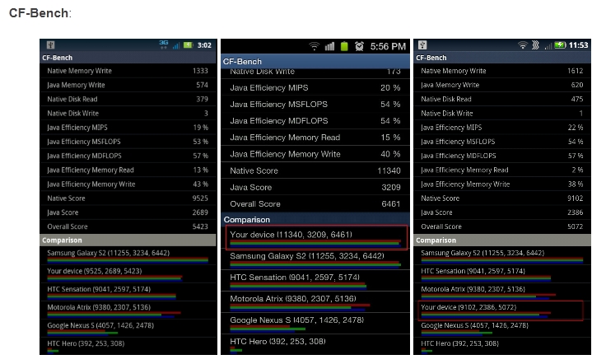Select Overall Score row showing 6461

click(315, 204)
